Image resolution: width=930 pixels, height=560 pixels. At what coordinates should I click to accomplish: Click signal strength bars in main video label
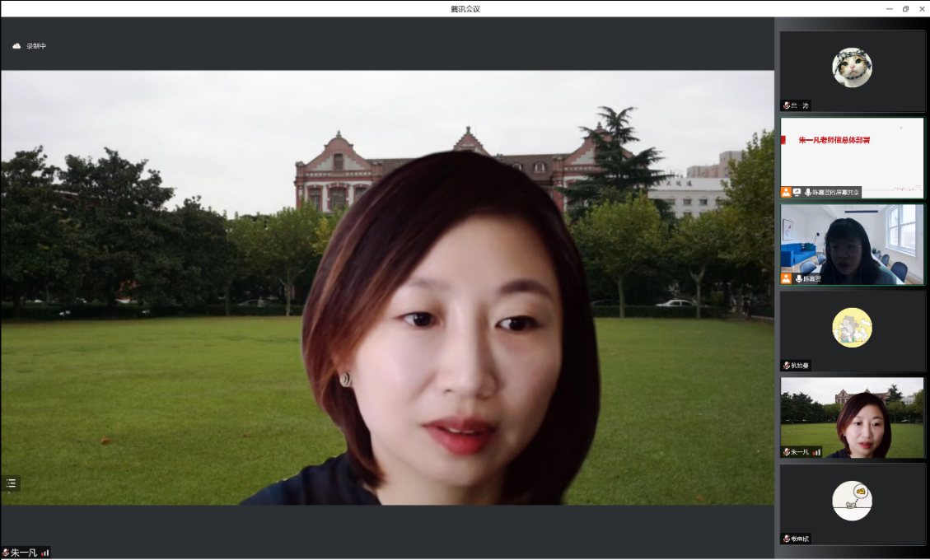coord(44,553)
